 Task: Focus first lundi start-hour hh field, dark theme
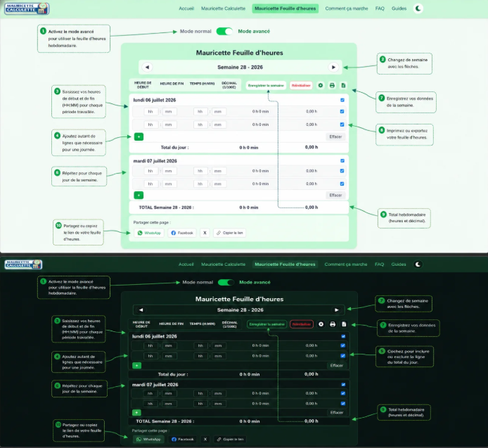(x=150, y=345)
